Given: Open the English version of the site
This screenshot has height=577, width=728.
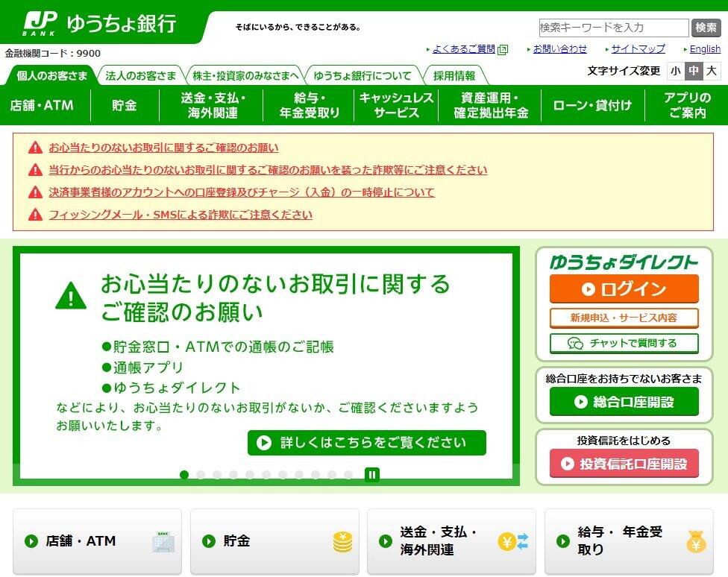Looking at the screenshot, I should click(704, 48).
